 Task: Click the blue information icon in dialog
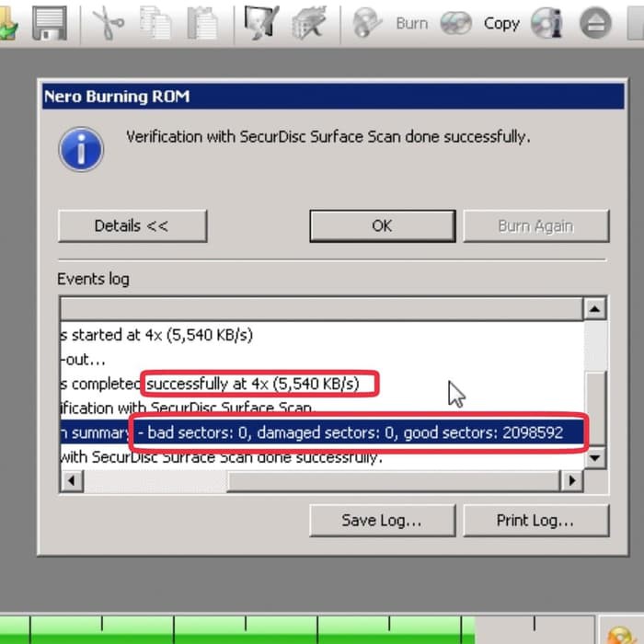(x=81, y=148)
